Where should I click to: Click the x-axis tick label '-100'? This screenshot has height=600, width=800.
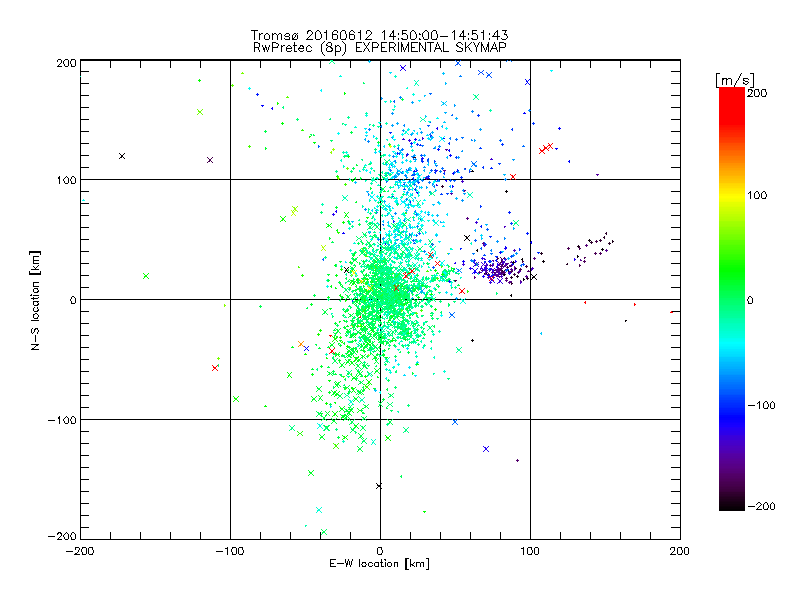pyautogui.click(x=230, y=551)
